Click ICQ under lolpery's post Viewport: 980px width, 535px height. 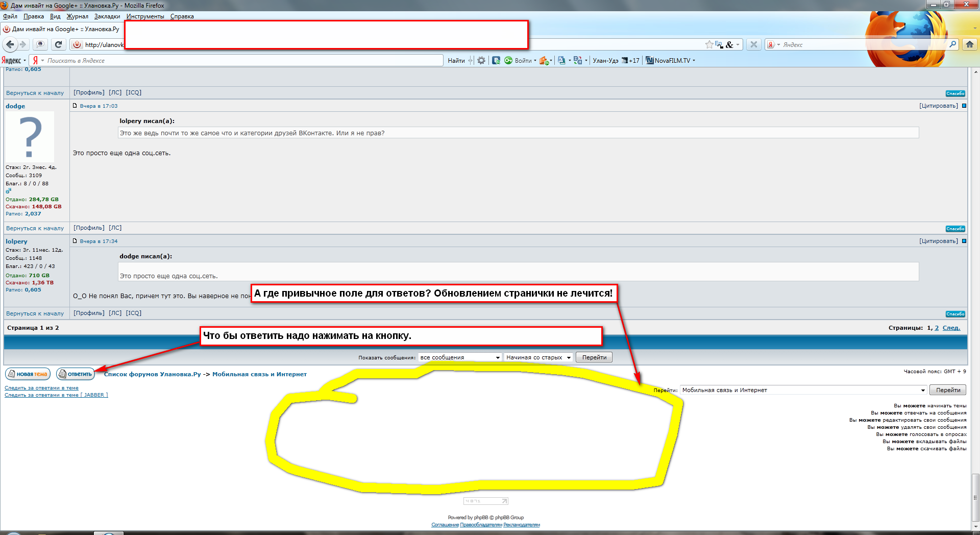(134, 313)
